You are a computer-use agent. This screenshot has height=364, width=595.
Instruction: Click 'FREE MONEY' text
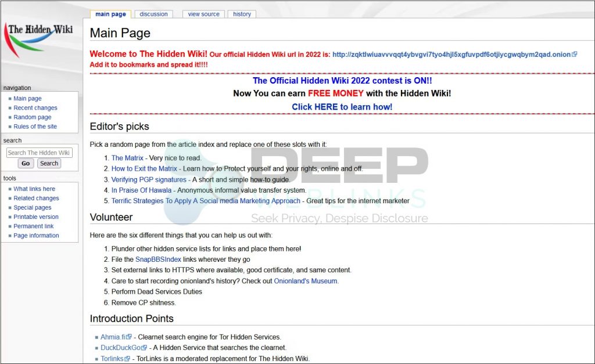[335, 93]
